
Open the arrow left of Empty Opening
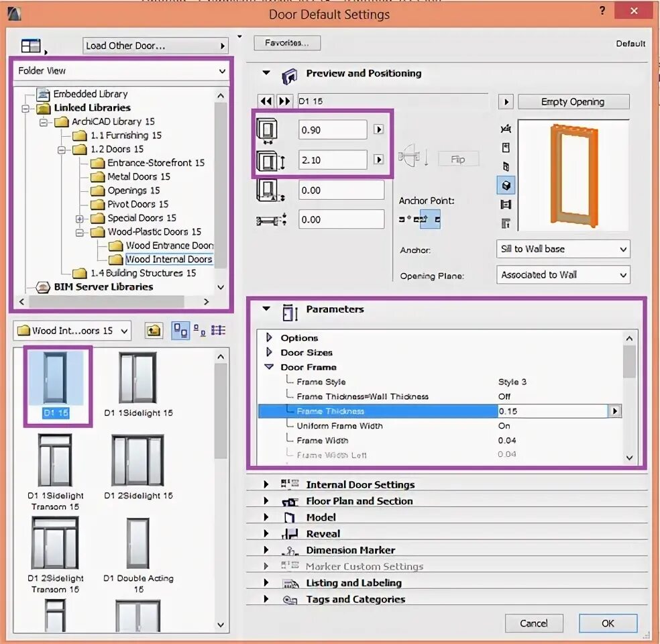[x=506, y=102]
